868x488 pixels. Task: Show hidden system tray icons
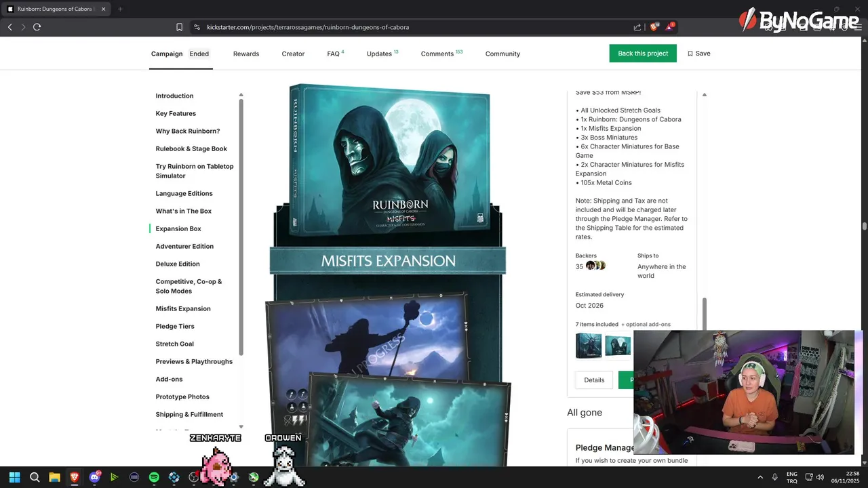coord(760,477)
